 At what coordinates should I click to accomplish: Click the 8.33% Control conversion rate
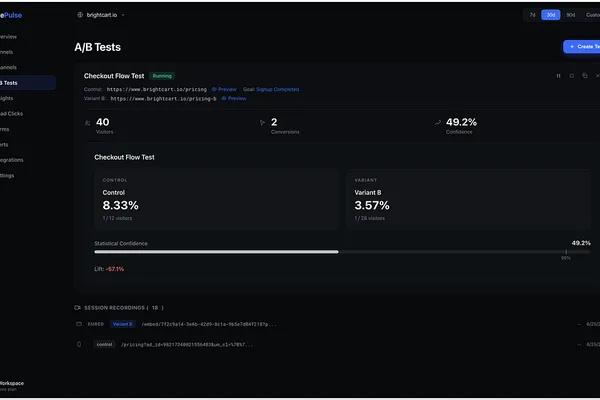click(x=121, y=206)
